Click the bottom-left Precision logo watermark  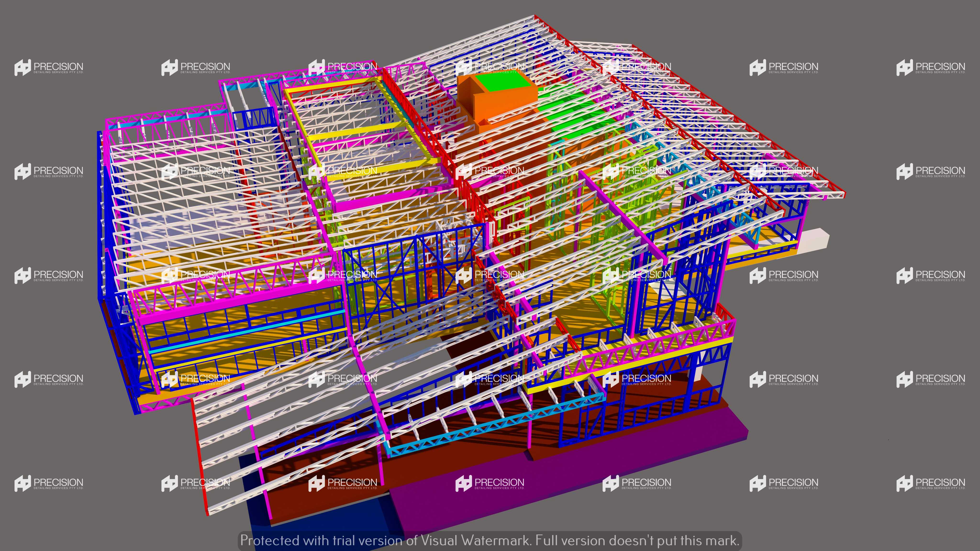49,483
